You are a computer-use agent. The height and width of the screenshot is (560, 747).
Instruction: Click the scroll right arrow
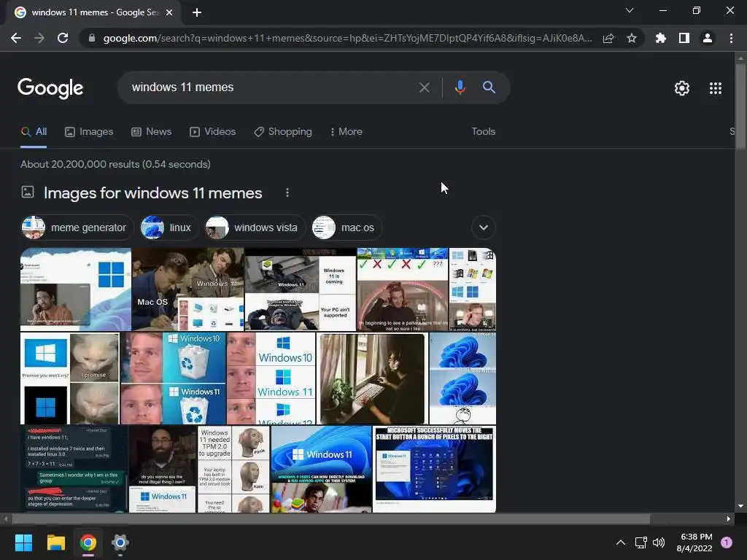(x=729, y=519)
